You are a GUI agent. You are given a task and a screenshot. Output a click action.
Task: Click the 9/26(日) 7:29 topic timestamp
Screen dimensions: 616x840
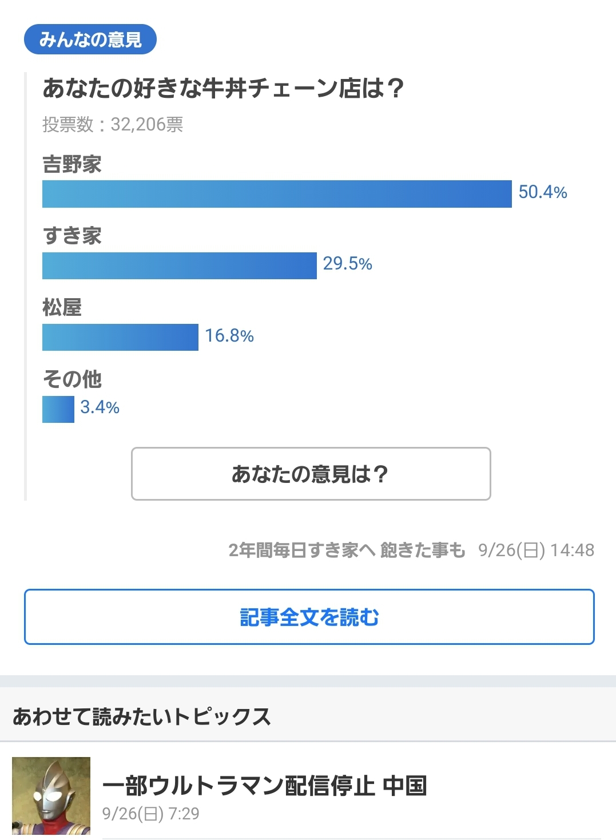(151, 814)
